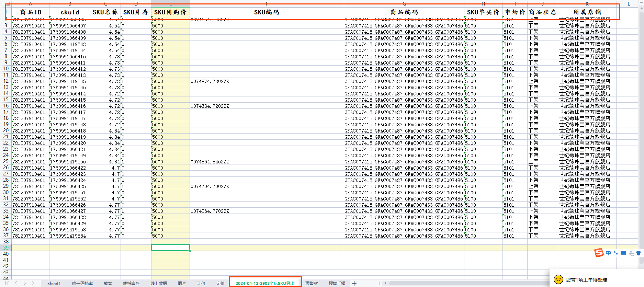Jump to first sheet tab arrow
This screenshot has width=644, height=287.
7,283
